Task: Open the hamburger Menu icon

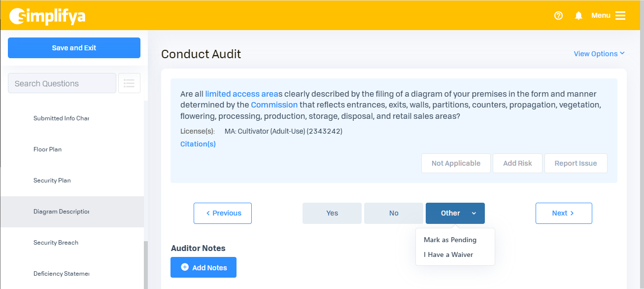Action: (620, 16)
